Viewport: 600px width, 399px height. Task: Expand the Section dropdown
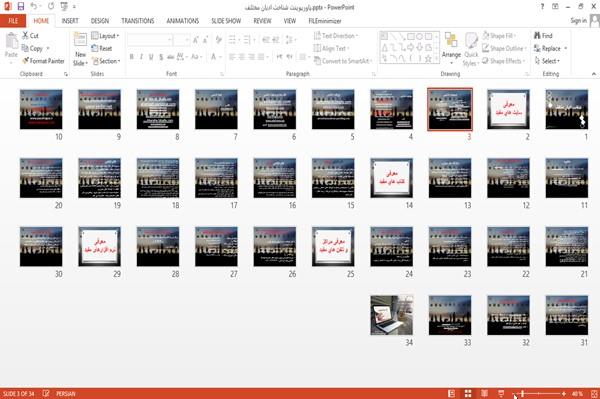click(x=106, y=61)
